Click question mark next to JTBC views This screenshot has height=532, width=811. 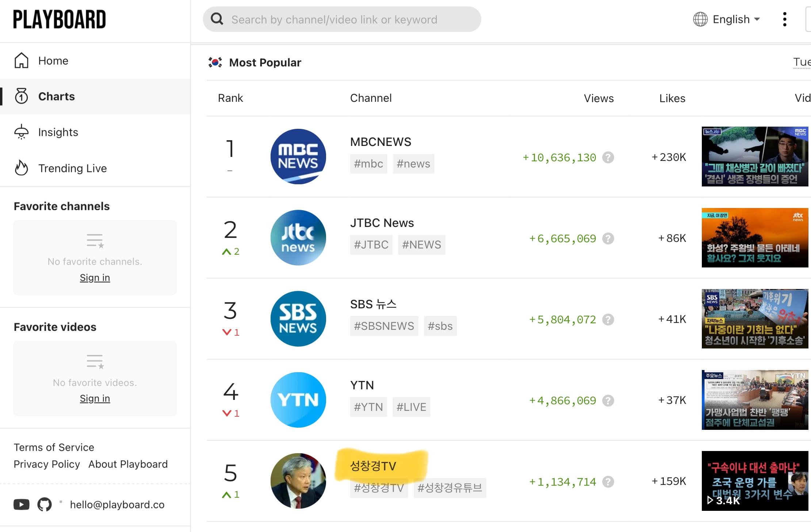click(x=608, y=239)
